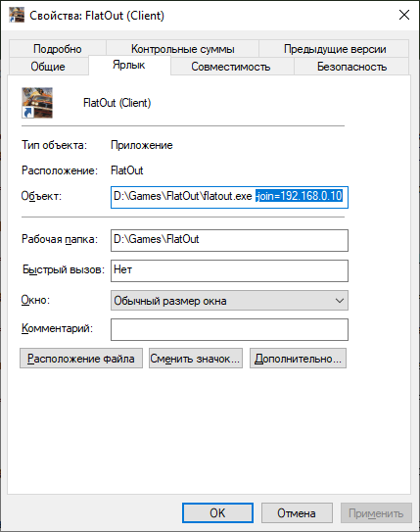Cancel with the Отмена button

(297, 512)
